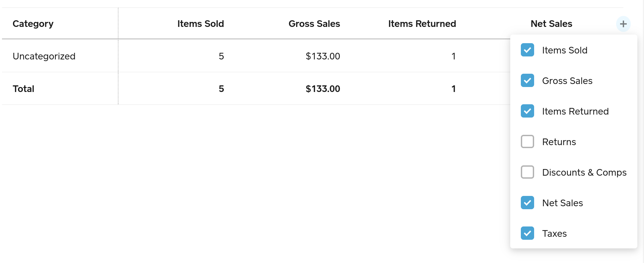Click Uncategorized gross sales value $133.00
The image size is (644, 263).
(323, 56)
